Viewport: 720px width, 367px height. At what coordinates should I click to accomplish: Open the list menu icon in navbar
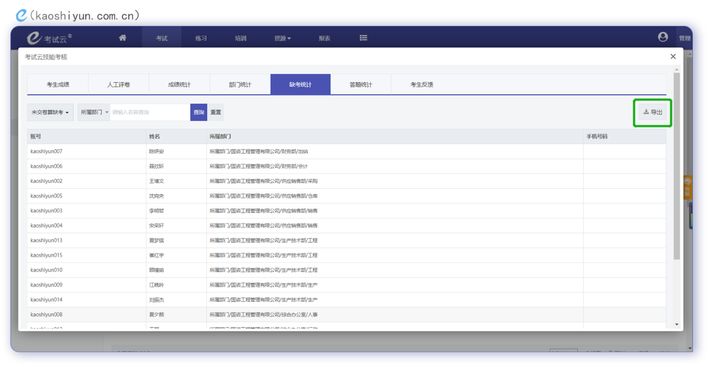[363, 38]
